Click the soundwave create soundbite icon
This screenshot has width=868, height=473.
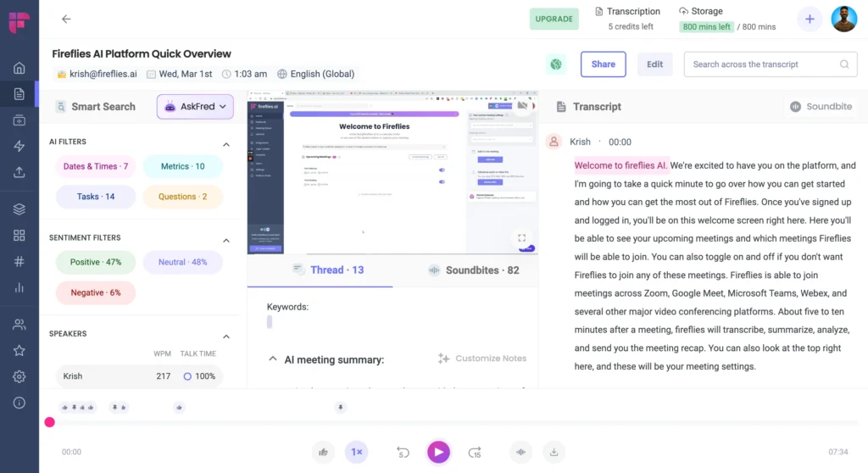pyautogui.click(x=521, y=452)
